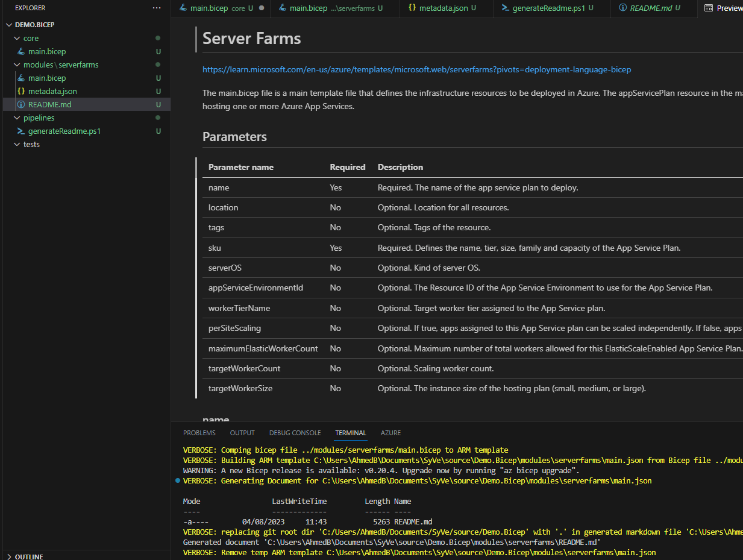
Task: Click the PowerShell icon beside generateReadme.ps1 in Explorer
Action: tap(22, 131)
